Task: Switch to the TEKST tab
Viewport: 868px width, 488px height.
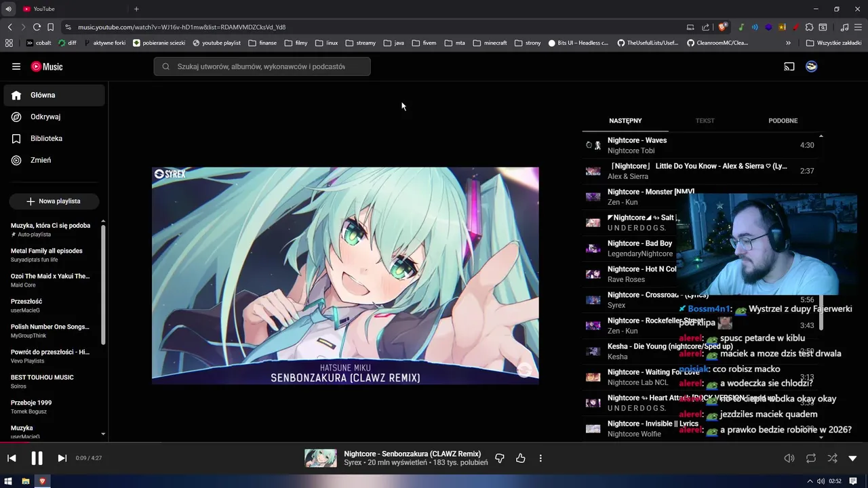Action: 705,121
